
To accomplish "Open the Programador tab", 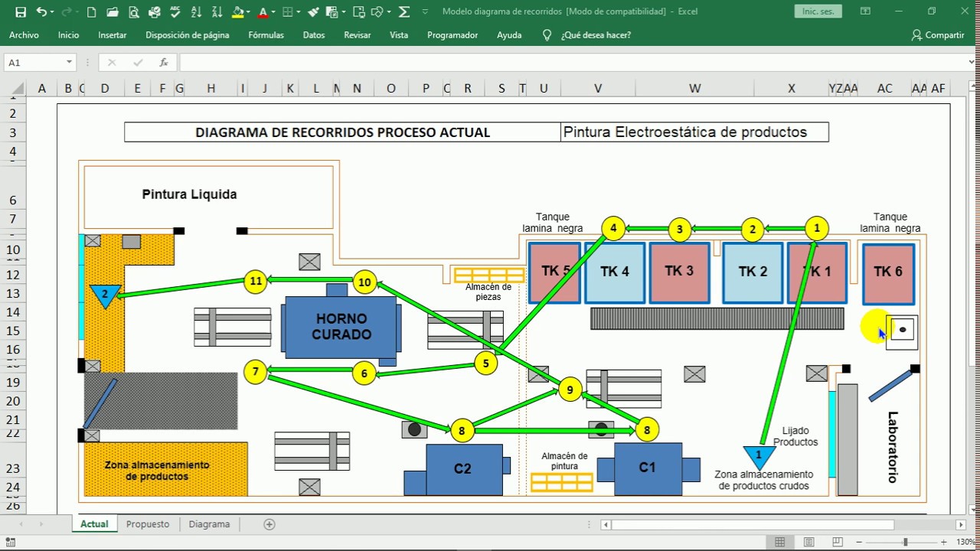I will point(452,35).
